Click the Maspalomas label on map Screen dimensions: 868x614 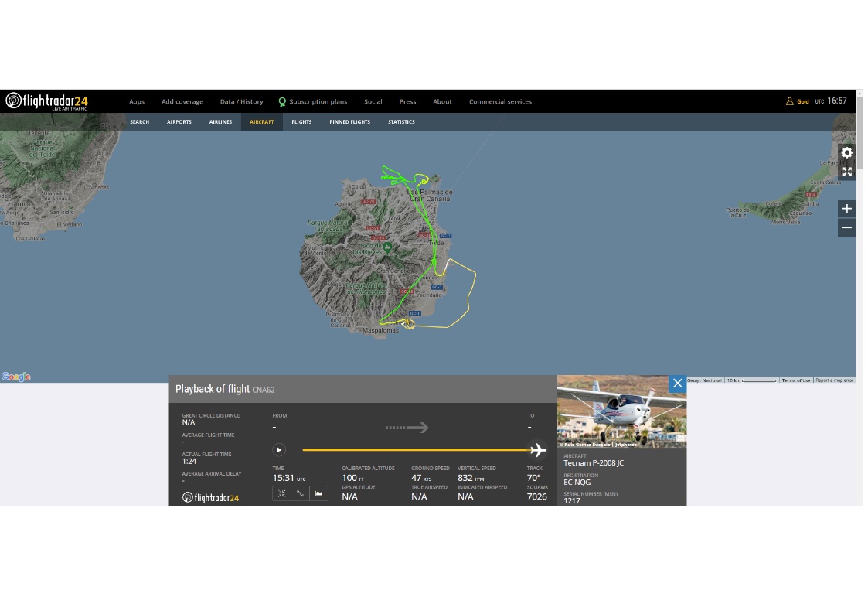[380, 330]
